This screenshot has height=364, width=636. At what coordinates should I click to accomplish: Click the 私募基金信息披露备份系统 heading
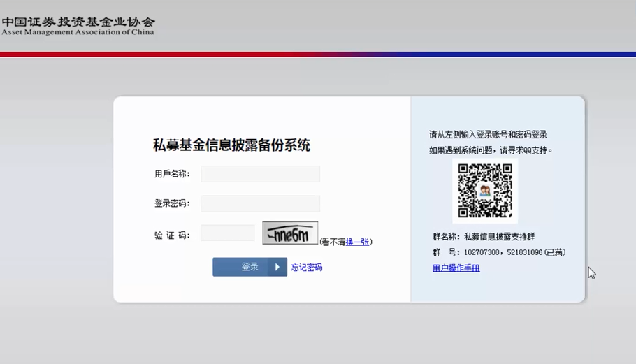pyautogui.click(x=231, y=145)
